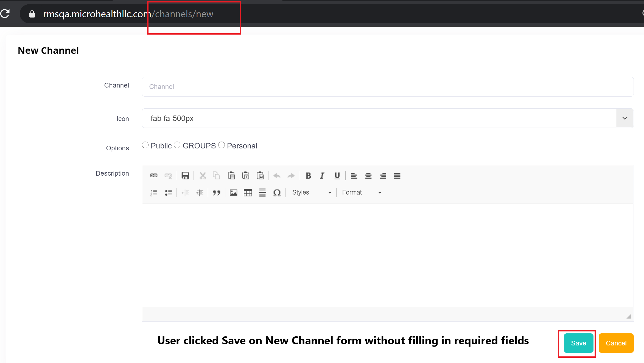Apply Bold formatting
The height and width of the screenshot is (363, 644).
pos(308,176)
